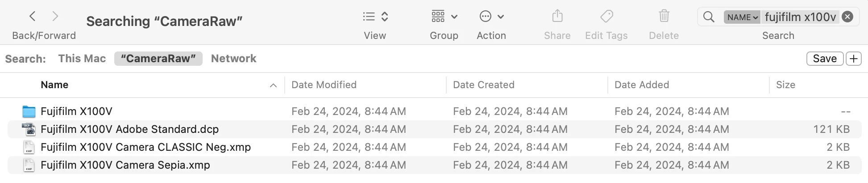Open the Group options icon
The image size is (868, 183).
(x=444, y=17)
